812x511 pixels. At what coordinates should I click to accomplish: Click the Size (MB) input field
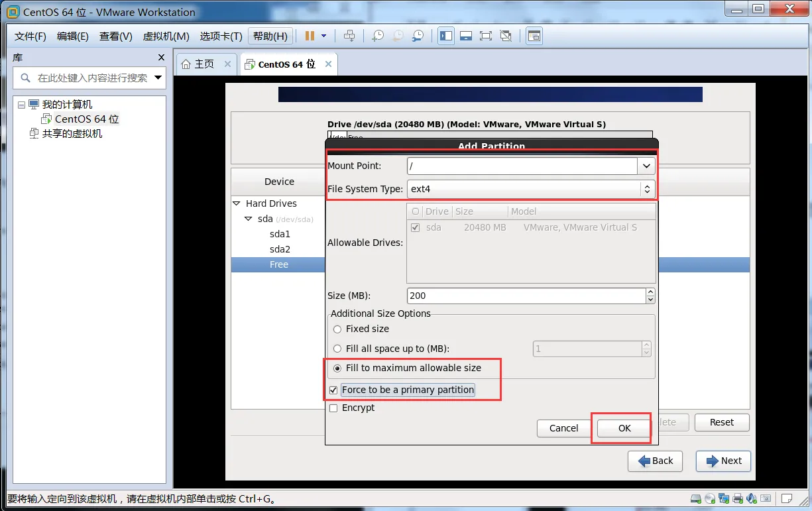(x=526, y=296)
